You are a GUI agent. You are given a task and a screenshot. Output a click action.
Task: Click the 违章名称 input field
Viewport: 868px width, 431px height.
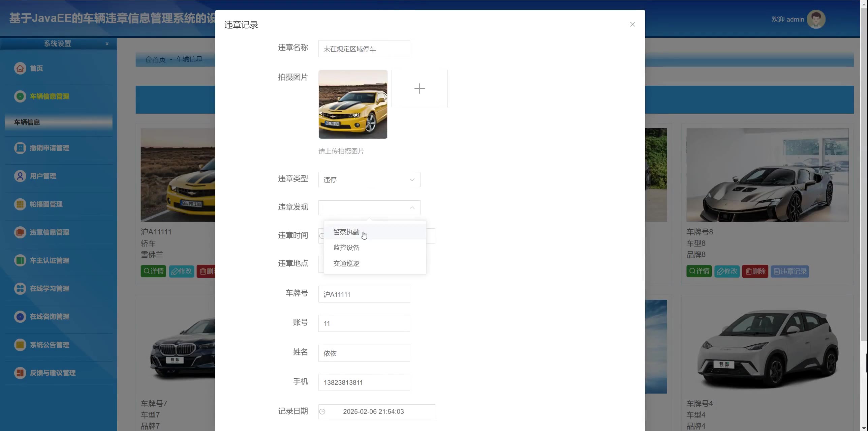click(x=364, y=49)
